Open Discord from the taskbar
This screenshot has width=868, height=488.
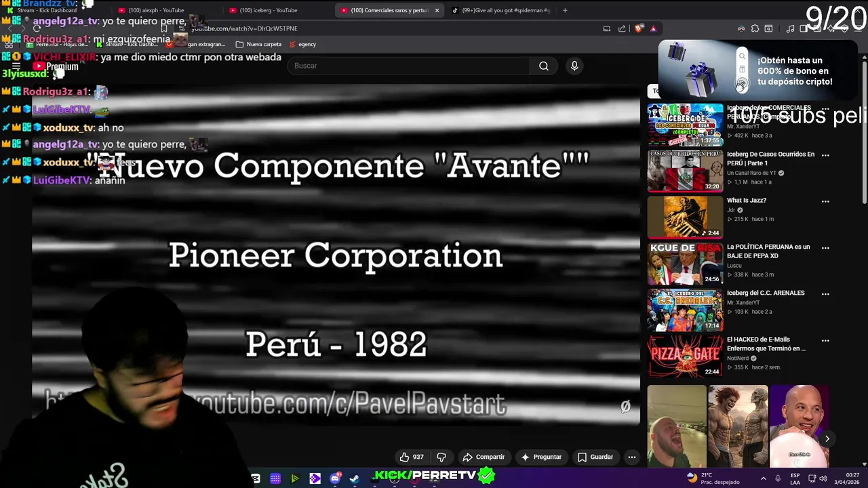coord(335,479)
